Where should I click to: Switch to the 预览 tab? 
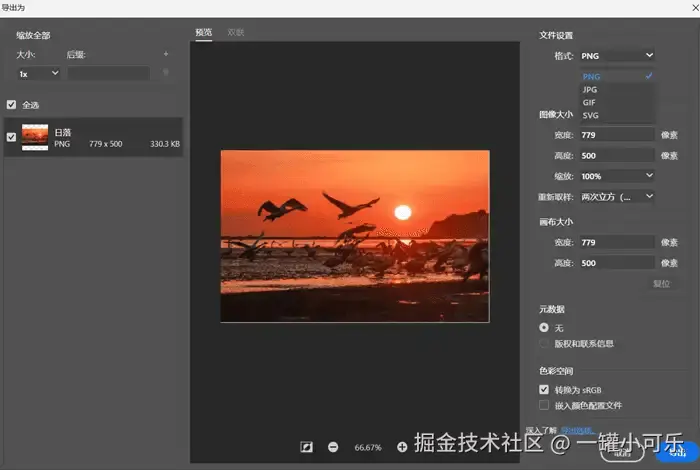[x=204, y=32]
